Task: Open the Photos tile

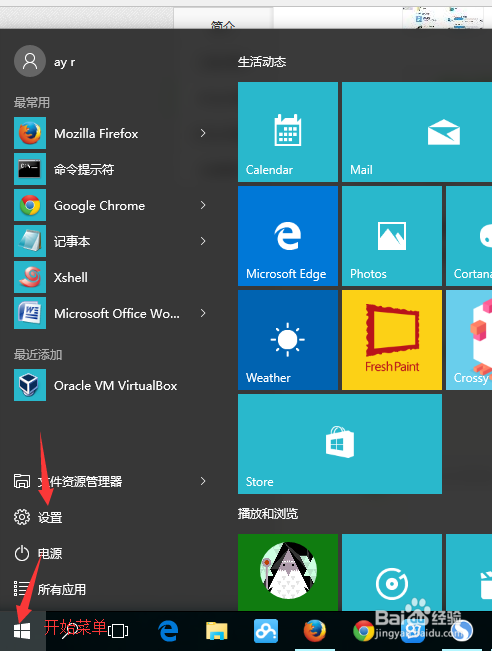Action: pos(392,236)
